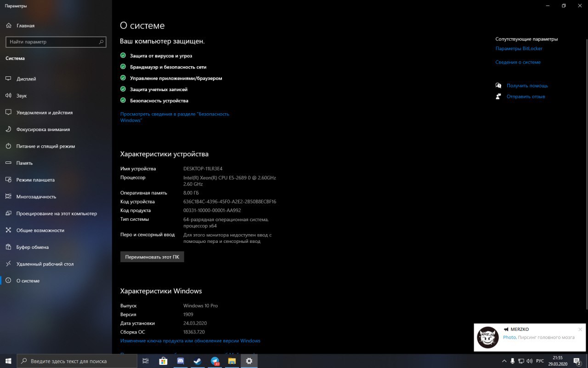Image resolution: width=588 pixels, height=368 pixels.
Task: Open Microsoft Store from taskbar
Action: tap(163, 361)
